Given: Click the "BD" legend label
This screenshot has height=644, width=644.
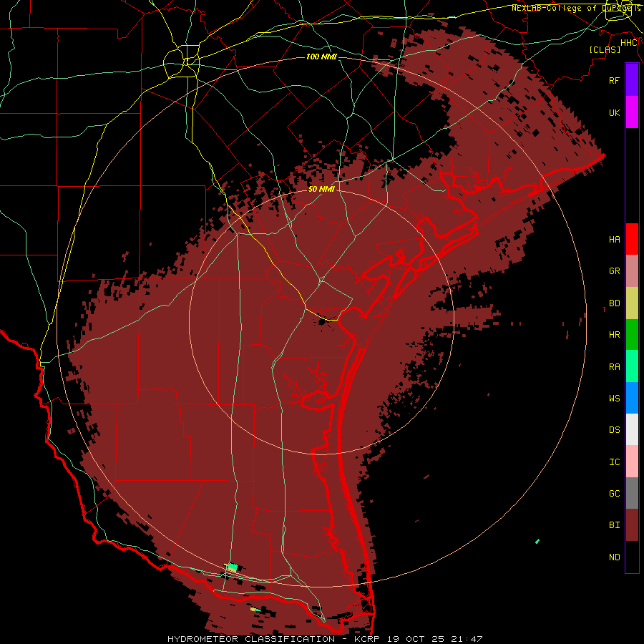Looking at the screenshot, I should tap(614, 303).
